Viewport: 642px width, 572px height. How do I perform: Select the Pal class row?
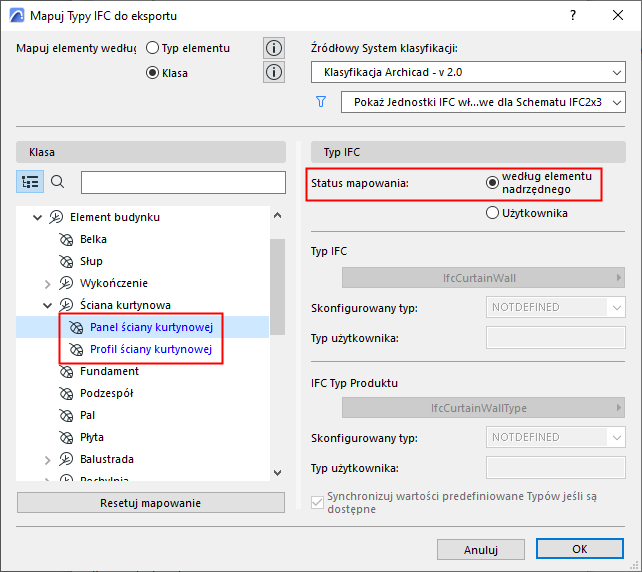(x=142, y=416)
